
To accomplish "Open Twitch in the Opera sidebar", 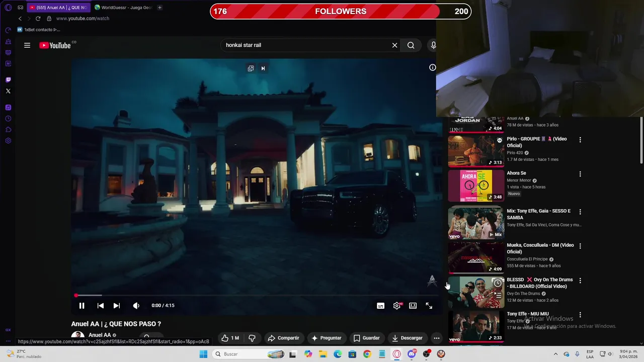I will pos(8,80).
